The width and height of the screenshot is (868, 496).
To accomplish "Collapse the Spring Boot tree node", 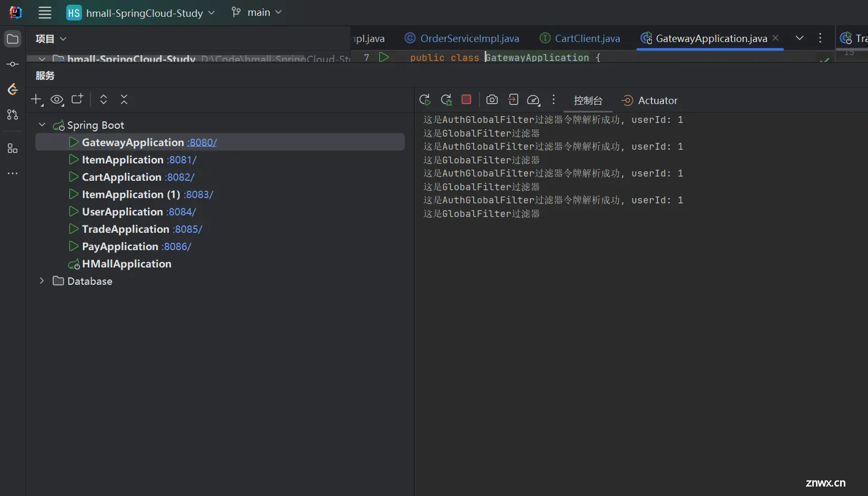I will [42, 125].
